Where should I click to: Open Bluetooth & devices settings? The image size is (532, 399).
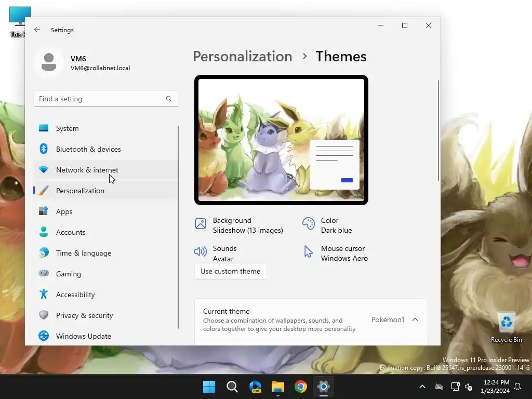point(105,149)
